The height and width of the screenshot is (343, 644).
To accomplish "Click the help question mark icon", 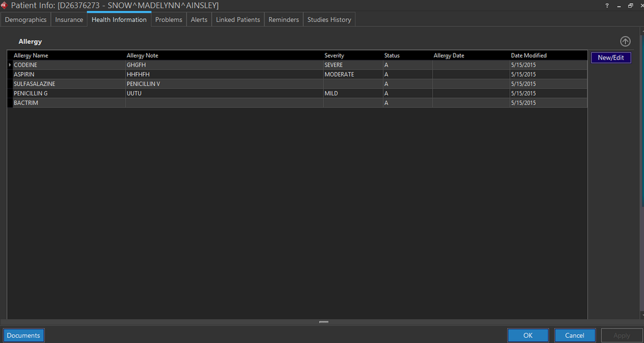I will click(x=606, y=6).
